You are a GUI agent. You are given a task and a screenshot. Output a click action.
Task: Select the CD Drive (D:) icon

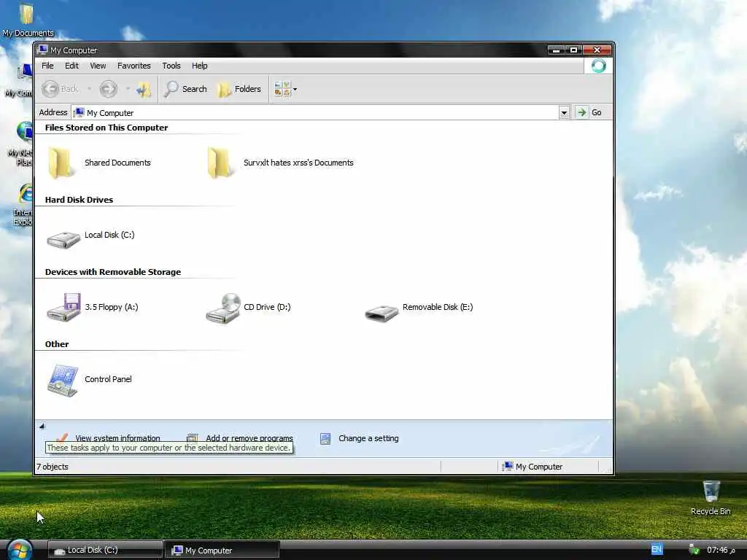223,308
